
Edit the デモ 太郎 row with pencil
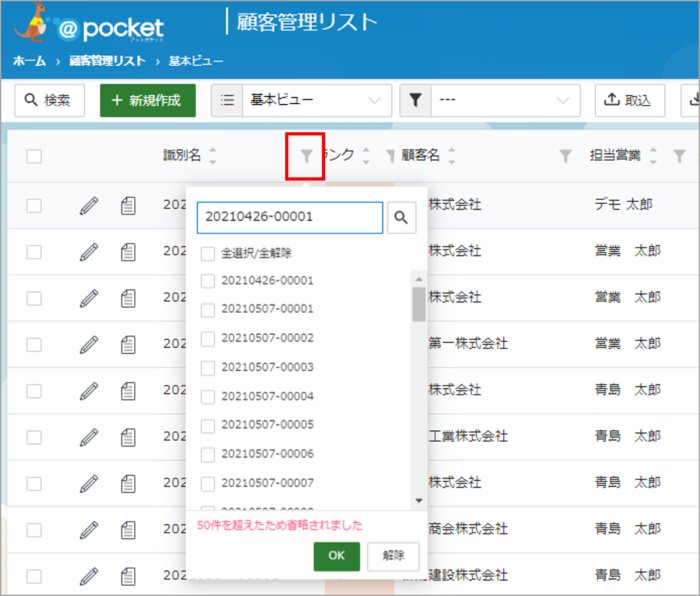tap(89, 206)
